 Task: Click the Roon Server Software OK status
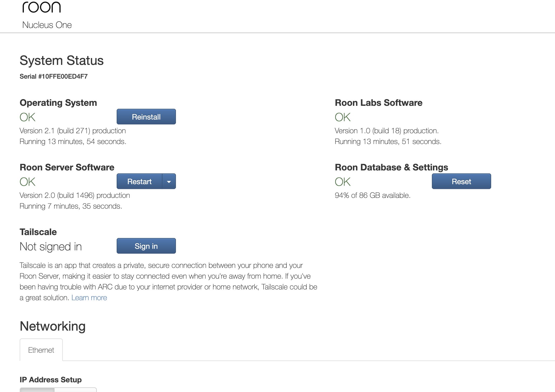[27, 182]
